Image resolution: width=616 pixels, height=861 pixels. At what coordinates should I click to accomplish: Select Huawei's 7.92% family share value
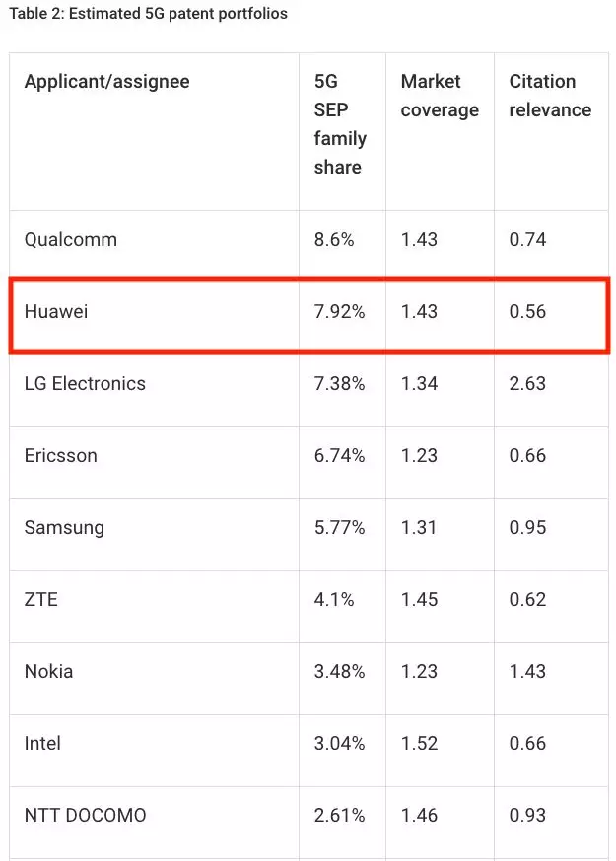[x=339, y=312]
